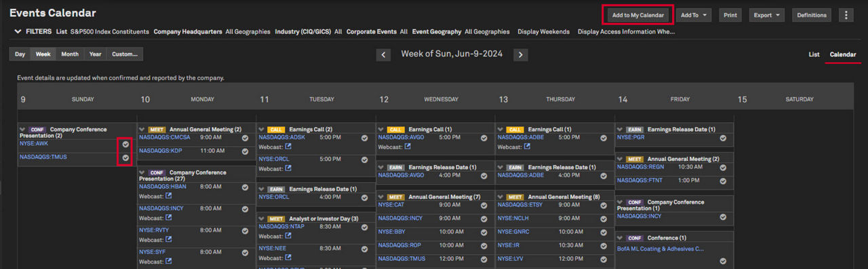Click the check icon for NYSE:IR
The image size is (868, 269).
[x=604, y=246]
